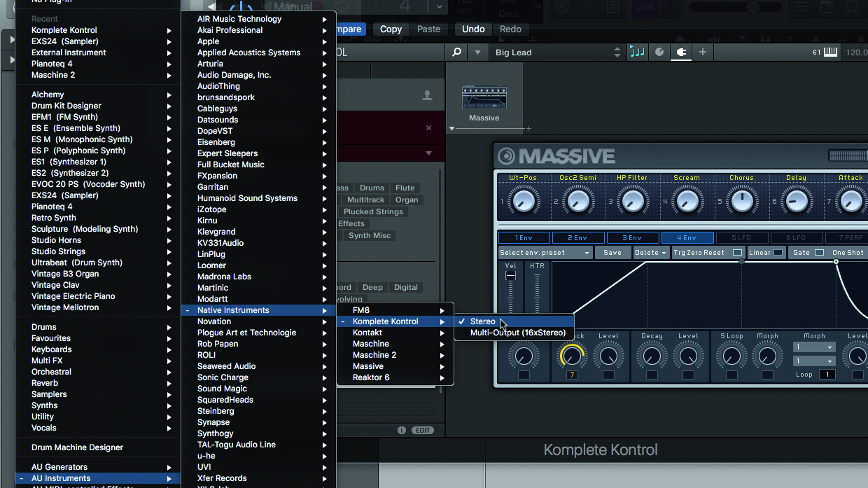Click the X to clear the browser filter
868x488 pixels.
[x=429, y=128]
